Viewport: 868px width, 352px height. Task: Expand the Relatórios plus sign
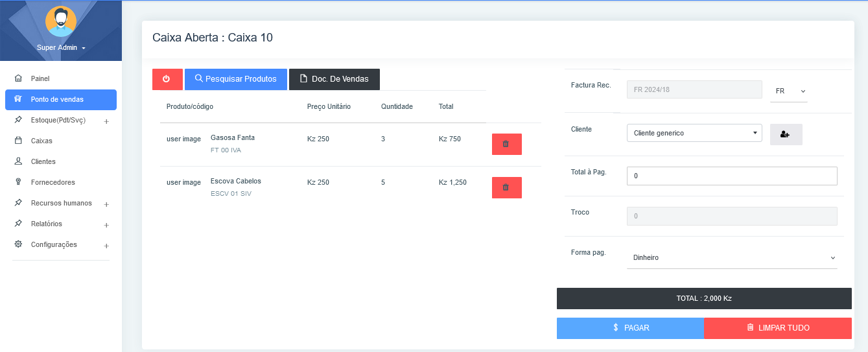click(x=106, y=225)
